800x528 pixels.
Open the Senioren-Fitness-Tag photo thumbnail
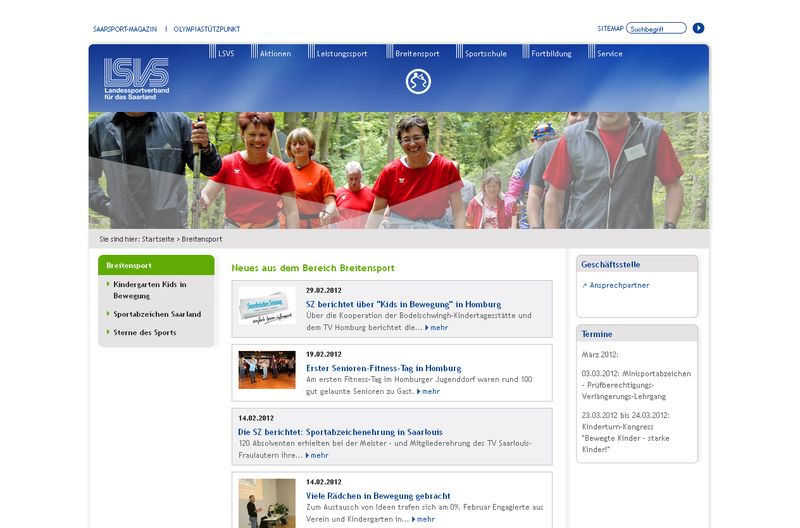tap(267, 369)
